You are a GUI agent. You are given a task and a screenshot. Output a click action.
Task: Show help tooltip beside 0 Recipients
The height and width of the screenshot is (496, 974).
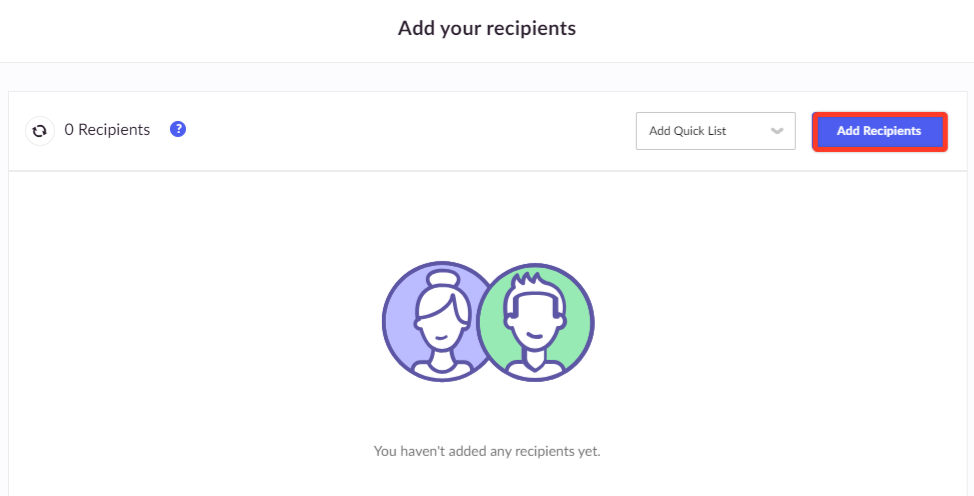pos(178,129)
